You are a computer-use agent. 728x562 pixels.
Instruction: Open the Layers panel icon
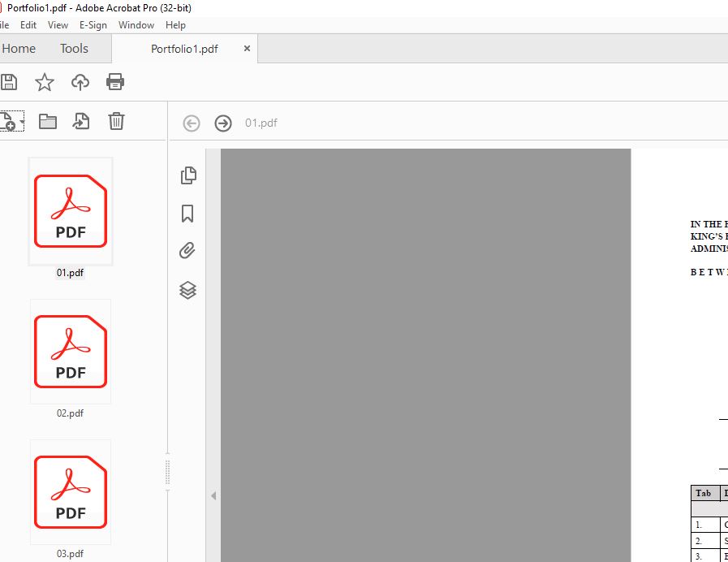tap(187, 289)
